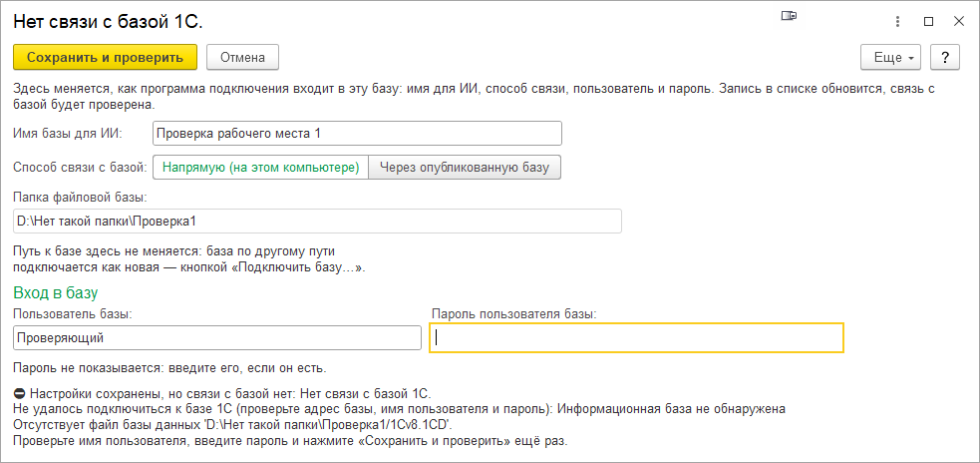Image resolution: width=980 pixels, height=463 pixels.
Task: Click the 'Сохранить и проверить' button
Action: click(x=105, y=57)
